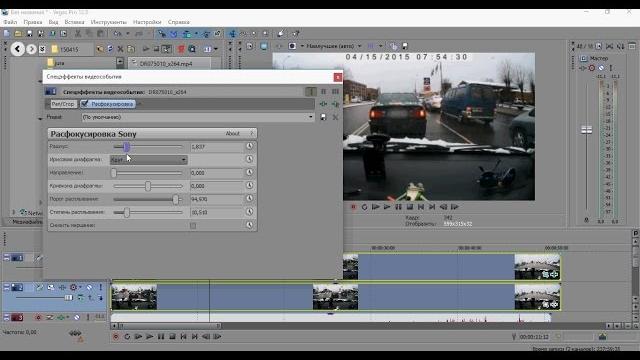Screen dimensions: 640x360
Task: Open the Explorer views dropdown arrow
Action: 216,49
